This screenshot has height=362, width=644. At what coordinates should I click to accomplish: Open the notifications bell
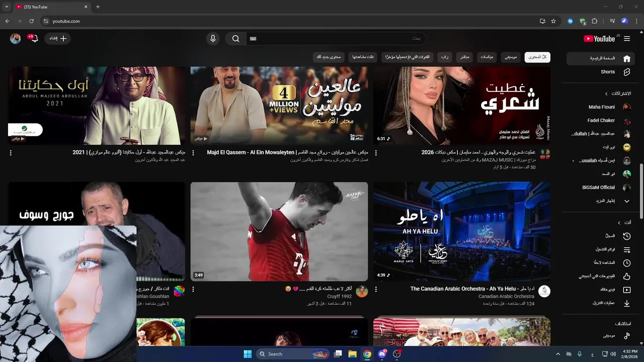coord(34,39)
